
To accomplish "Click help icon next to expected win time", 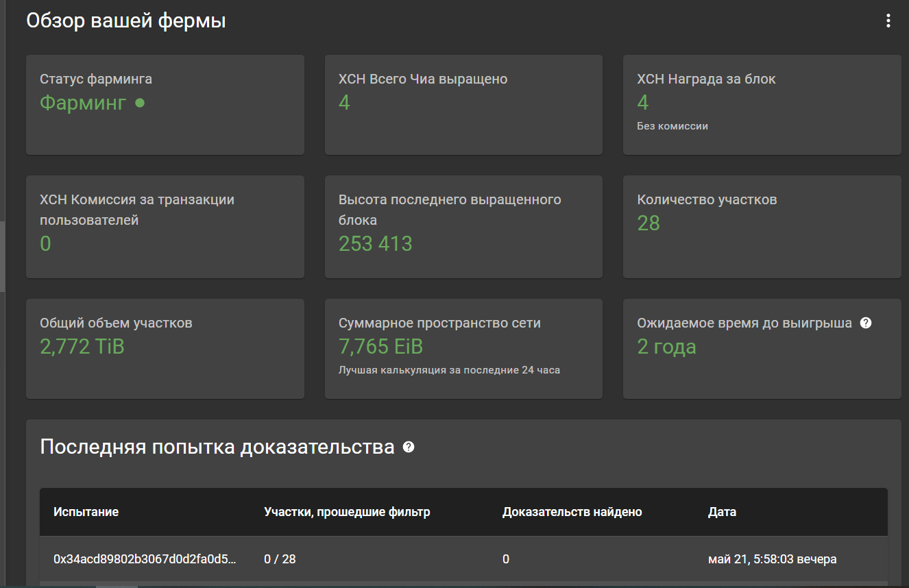I will 866,323.
